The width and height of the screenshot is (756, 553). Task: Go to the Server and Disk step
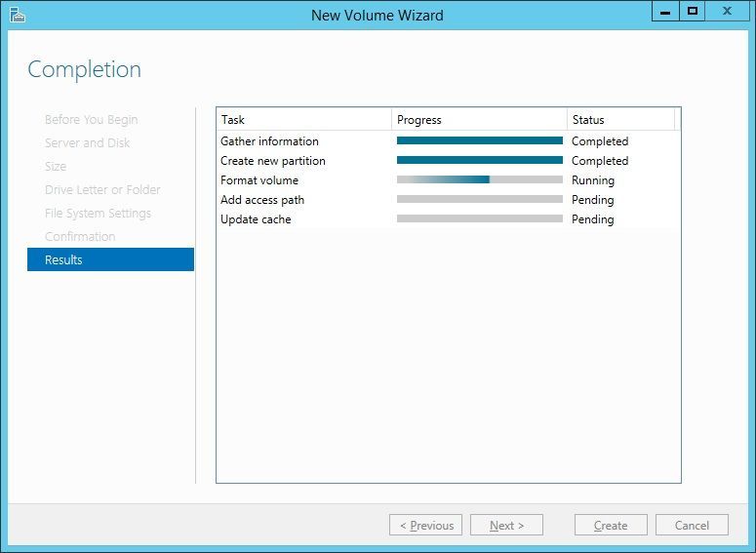coord(87,142)
